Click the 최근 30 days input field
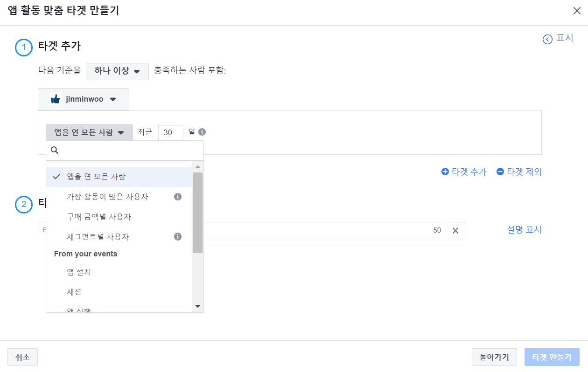The height and width of the screenshot is (372, 588). (x=170, y=132)
